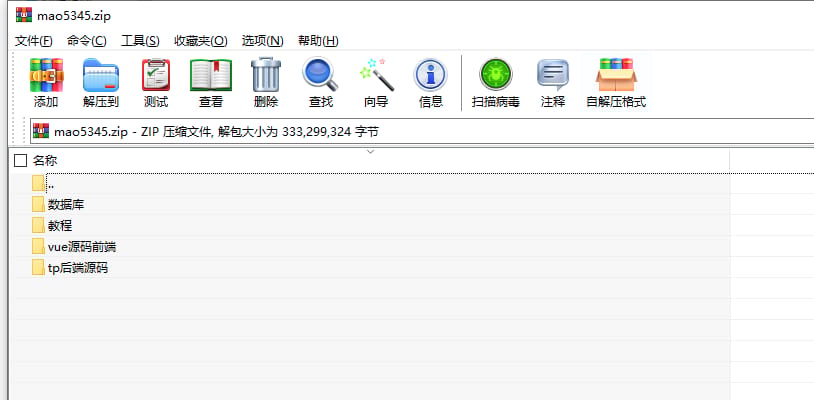Select the 教程 folder icon
Screen dimensions: 814x400
click(38, 225)
